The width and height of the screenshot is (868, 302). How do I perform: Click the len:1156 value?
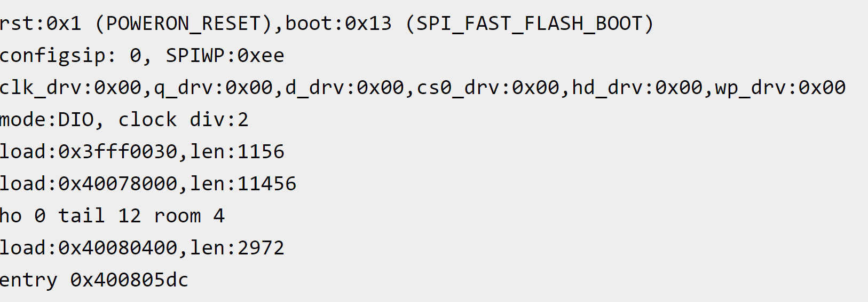pos(237,152)
